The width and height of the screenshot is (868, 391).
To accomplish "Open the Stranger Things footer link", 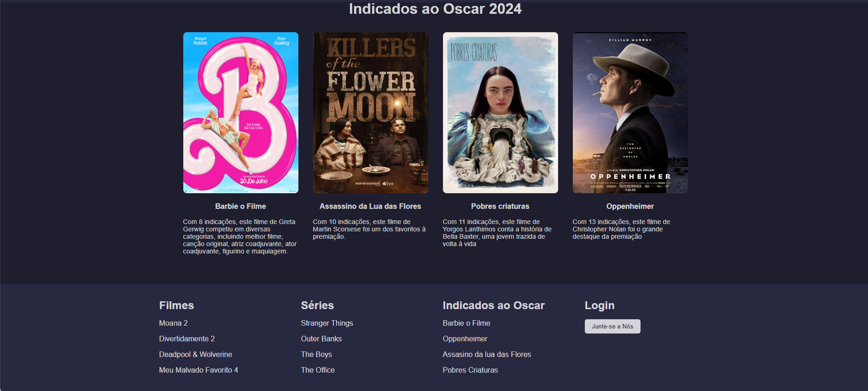I will (x=327, y=323).
